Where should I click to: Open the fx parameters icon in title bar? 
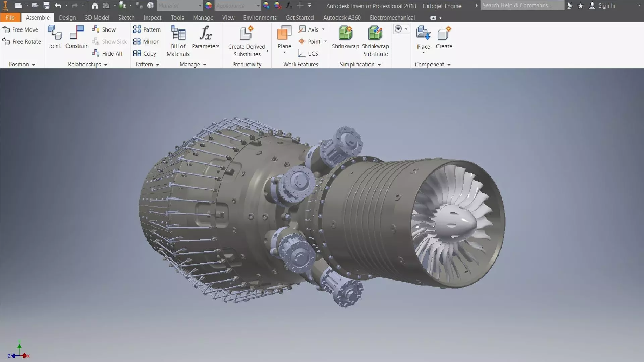pos(289,5)
